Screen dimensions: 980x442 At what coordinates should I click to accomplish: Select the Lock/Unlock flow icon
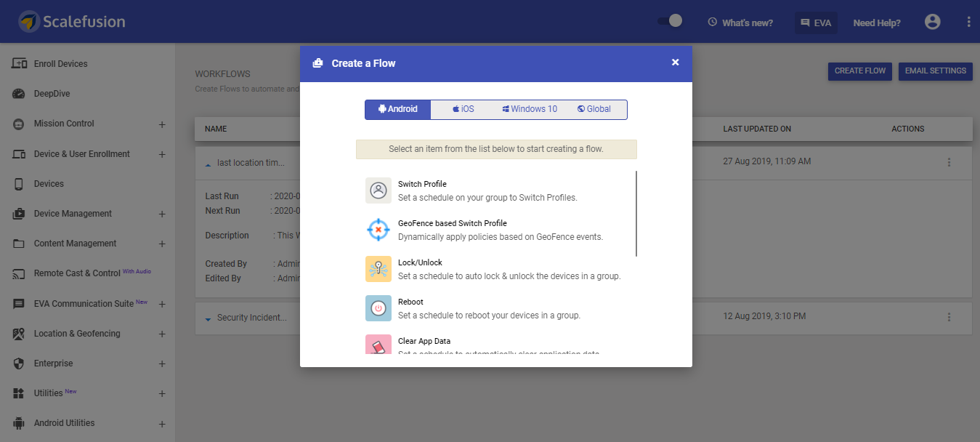[378, 269]
